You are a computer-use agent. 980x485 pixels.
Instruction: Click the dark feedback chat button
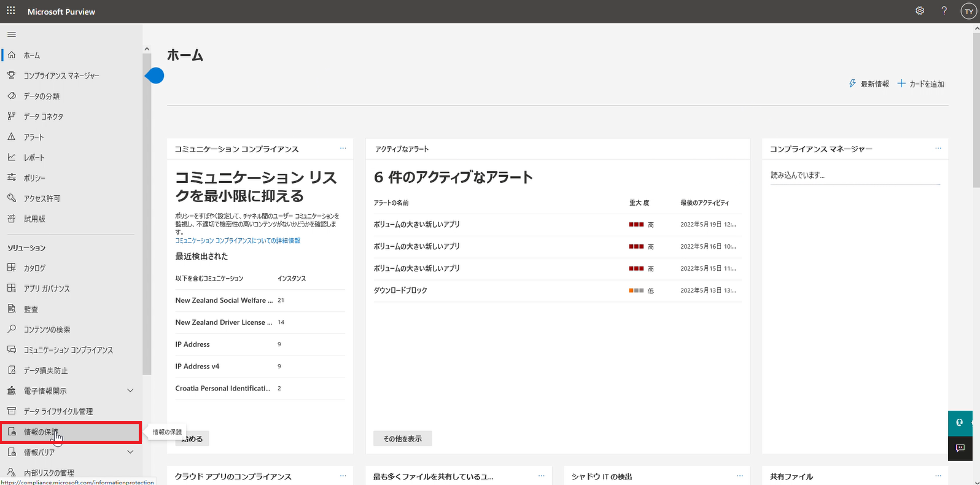point(960,448)
